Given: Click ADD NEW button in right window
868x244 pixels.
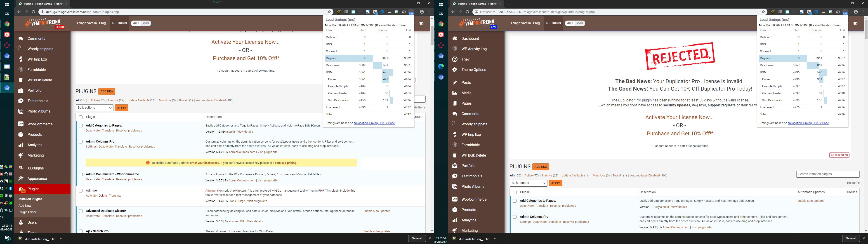Looking at the screenshot, I should click(541, 167).
